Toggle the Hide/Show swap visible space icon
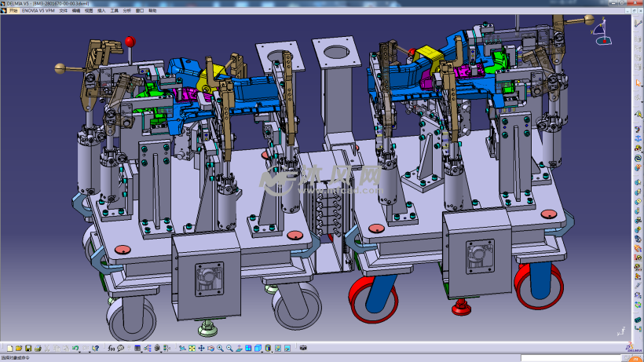Viewport: 644px width, 362px height. pos(277,348)
